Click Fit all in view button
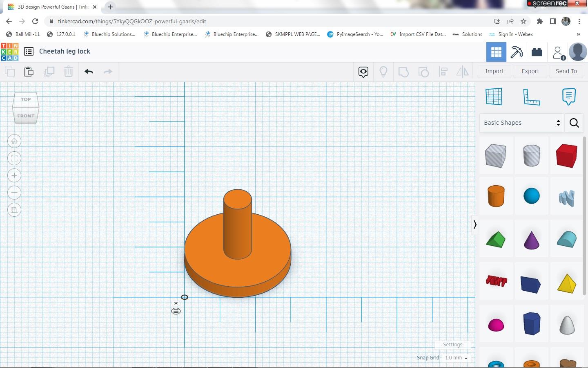This screenshot has height=368, width=588. tap(14, 159)
